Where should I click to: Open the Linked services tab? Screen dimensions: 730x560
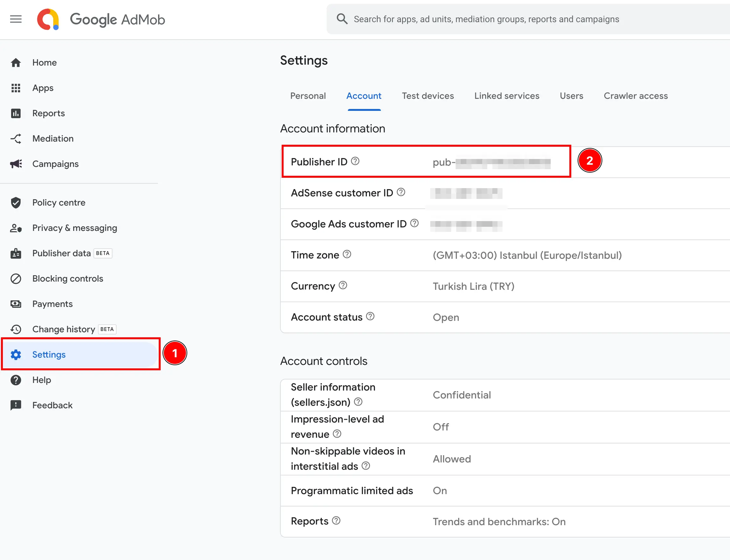507,96
